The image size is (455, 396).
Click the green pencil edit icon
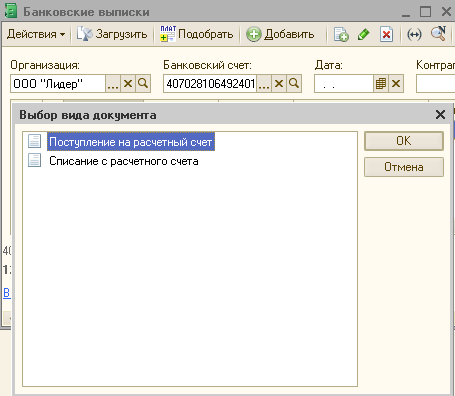click(x=363, y=34)
